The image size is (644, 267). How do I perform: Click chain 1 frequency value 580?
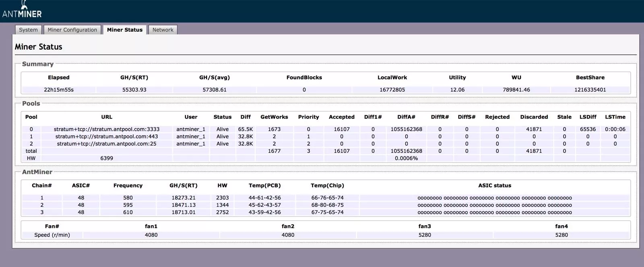tap(128, 198)
